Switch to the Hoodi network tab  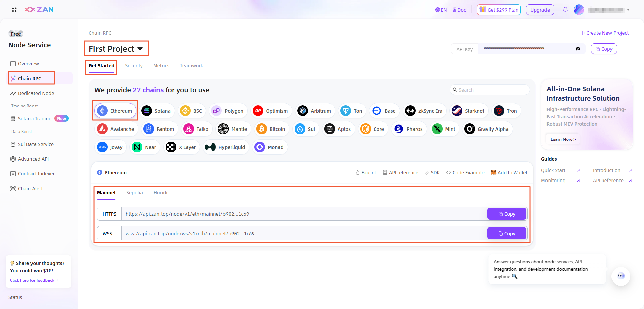click(160, 193)
